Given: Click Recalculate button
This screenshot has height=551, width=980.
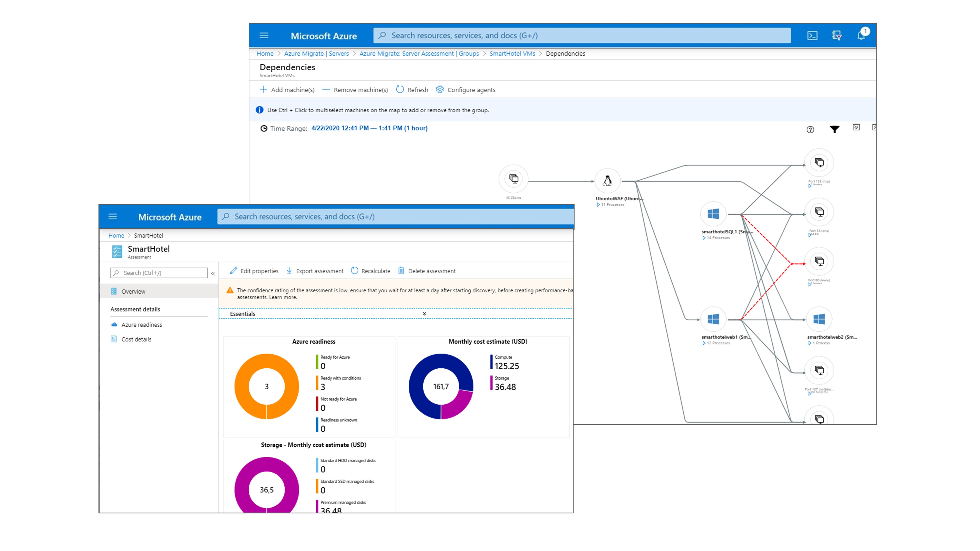Looking at the screenshot, I should [x=370, y=271].
